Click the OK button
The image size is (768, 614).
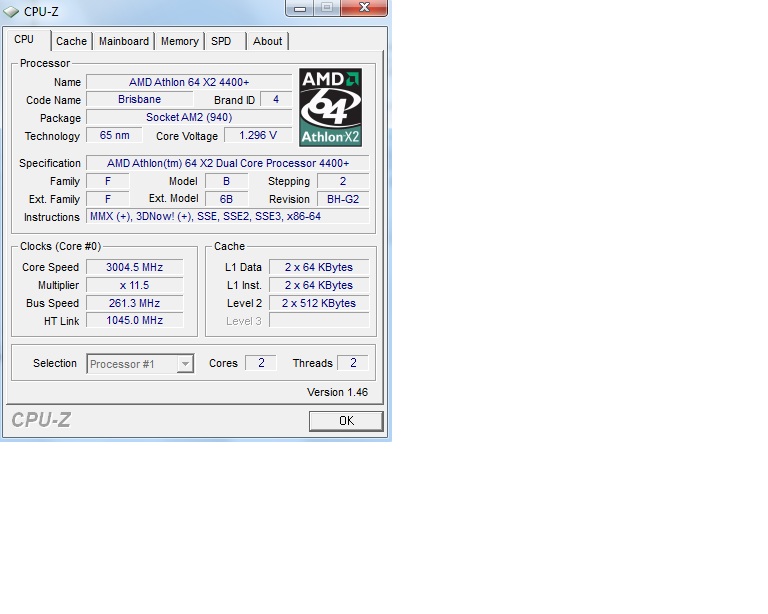[x=346, y=421]
